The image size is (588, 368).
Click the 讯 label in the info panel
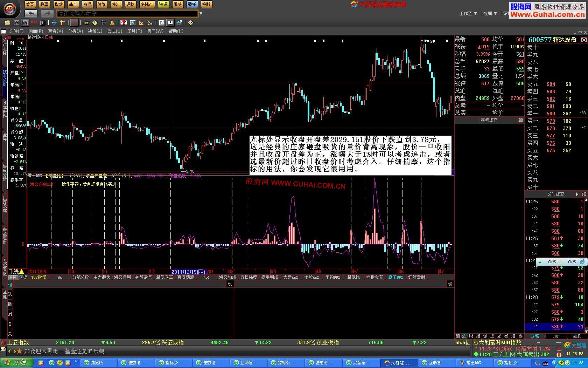[x=10, y=285]
